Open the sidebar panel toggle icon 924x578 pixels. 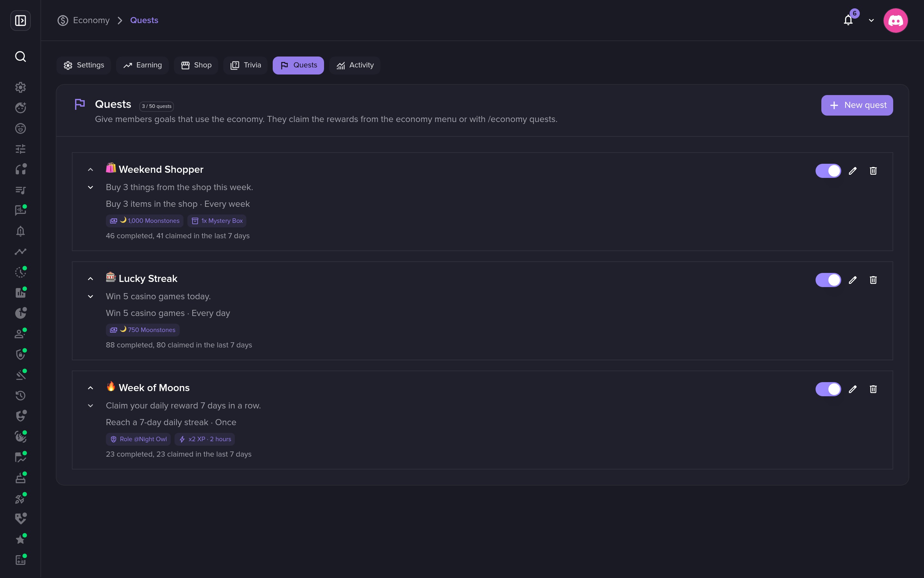click(x=21, y=20)
